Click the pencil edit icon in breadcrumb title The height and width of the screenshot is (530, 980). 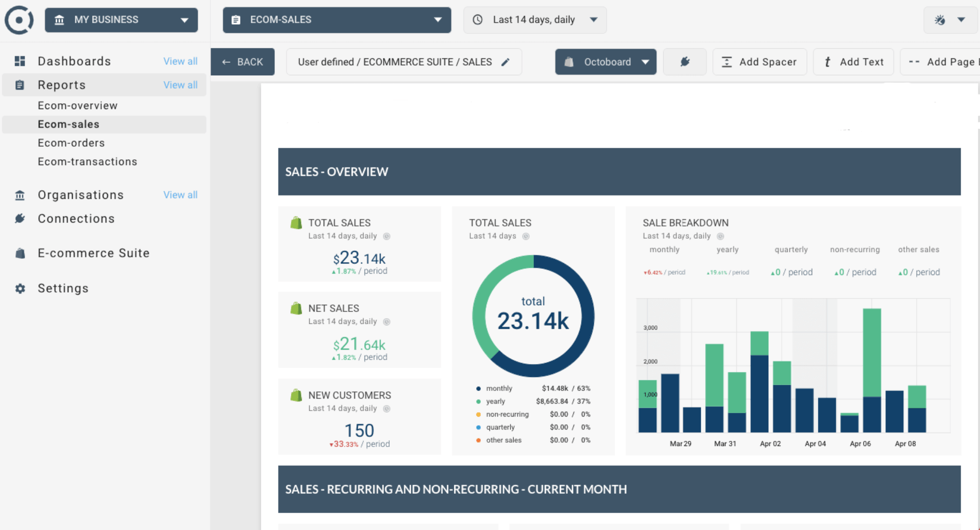(506, 61)
